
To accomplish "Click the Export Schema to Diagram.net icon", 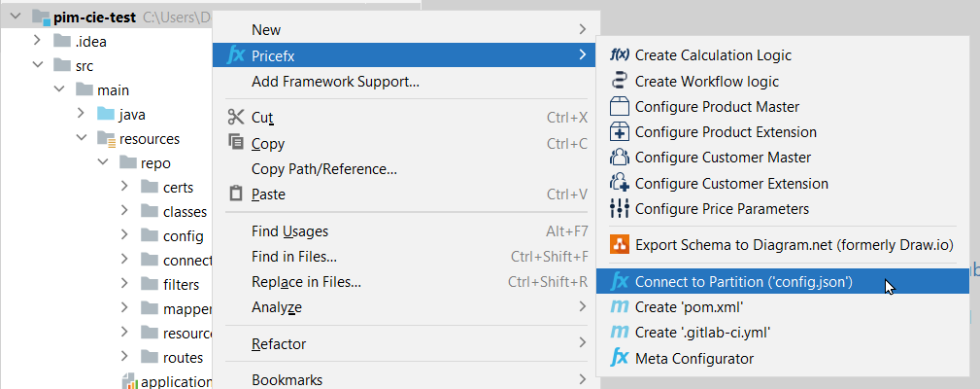I will 619,243.
